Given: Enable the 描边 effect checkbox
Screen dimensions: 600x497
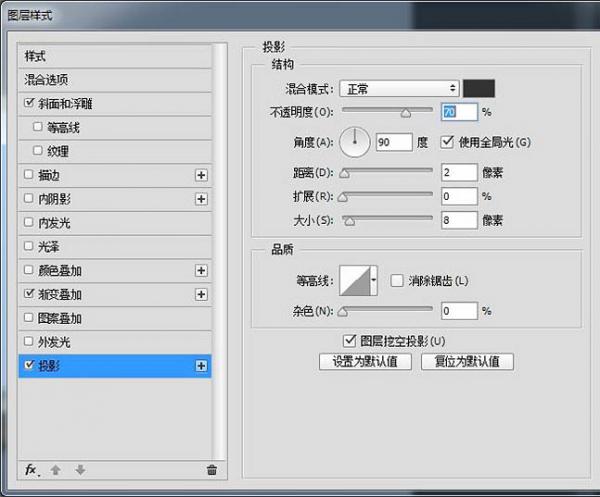Looking at the screenshot, I should tap(29, 174).
